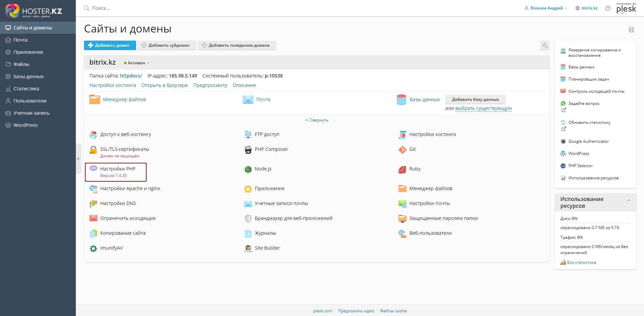Open Статистика in the left menu
The width and height of the screenshot is (644, 316).
38,89
